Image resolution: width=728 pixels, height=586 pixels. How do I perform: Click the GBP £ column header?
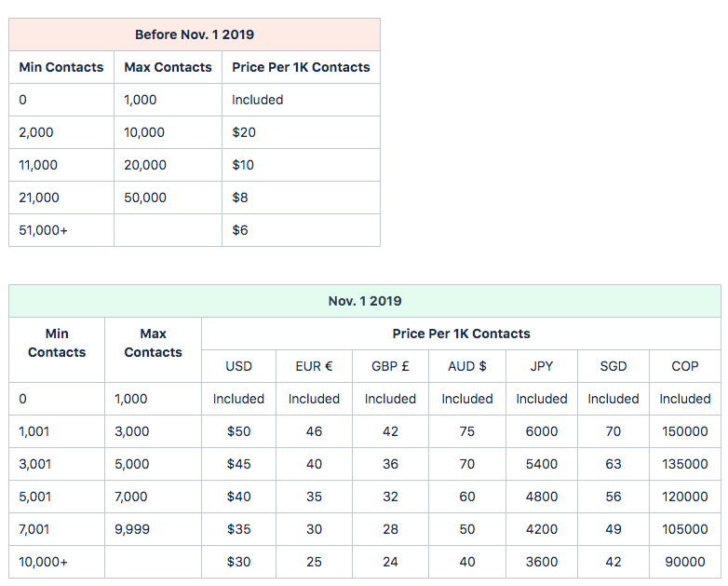pos(390,366)
